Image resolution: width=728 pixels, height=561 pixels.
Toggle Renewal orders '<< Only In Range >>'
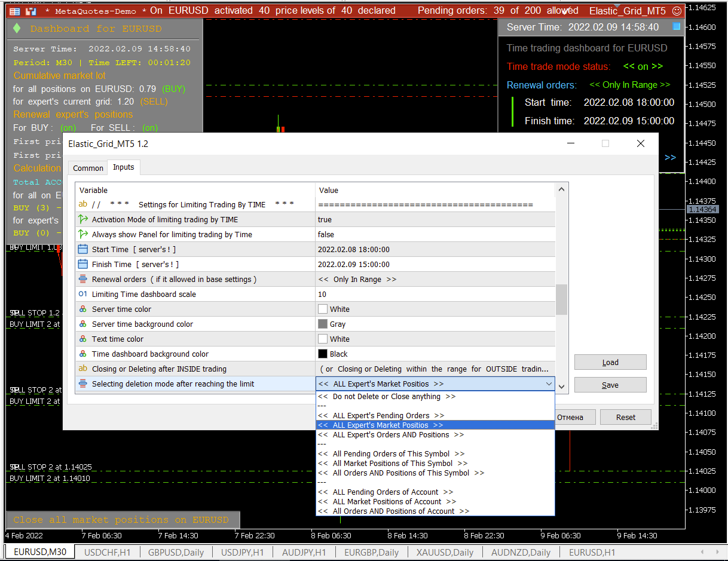[630, 85]
